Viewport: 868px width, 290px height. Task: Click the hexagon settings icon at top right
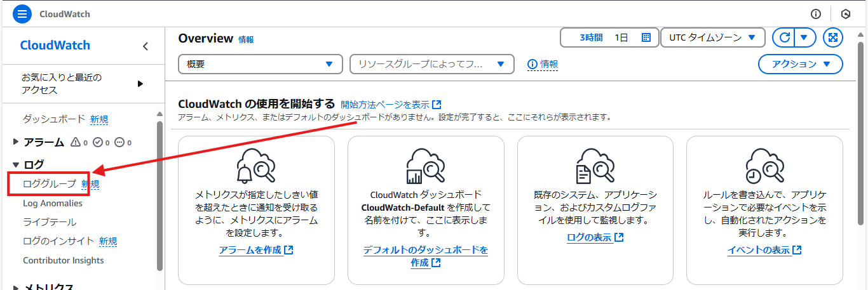pos(845,14)
